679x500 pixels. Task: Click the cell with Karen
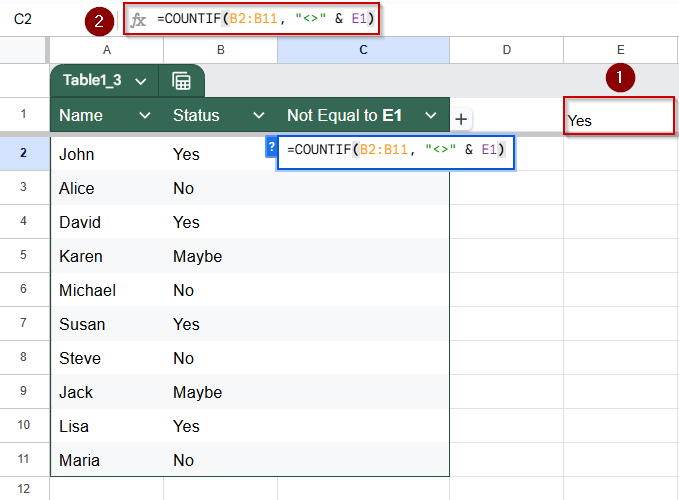click(x=107, y=256)
